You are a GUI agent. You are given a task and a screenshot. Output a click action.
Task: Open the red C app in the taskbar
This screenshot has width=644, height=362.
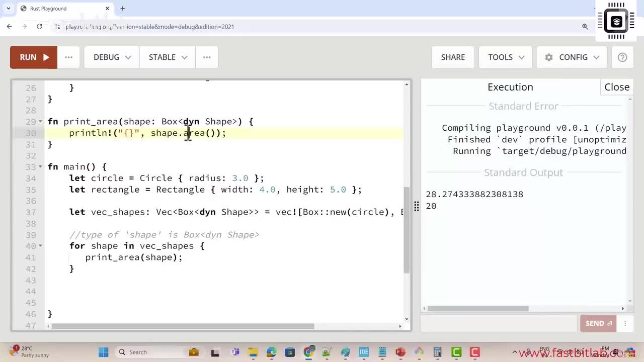point(474,352)
